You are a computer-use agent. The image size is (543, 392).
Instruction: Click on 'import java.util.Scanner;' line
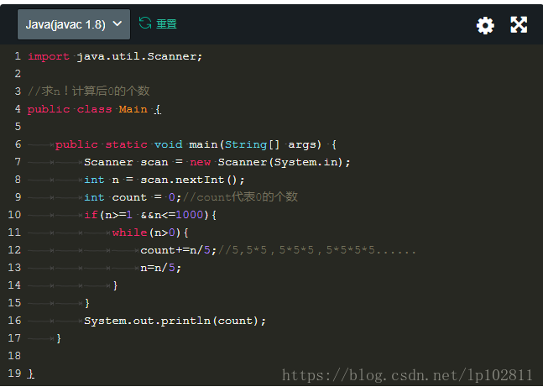115,56
